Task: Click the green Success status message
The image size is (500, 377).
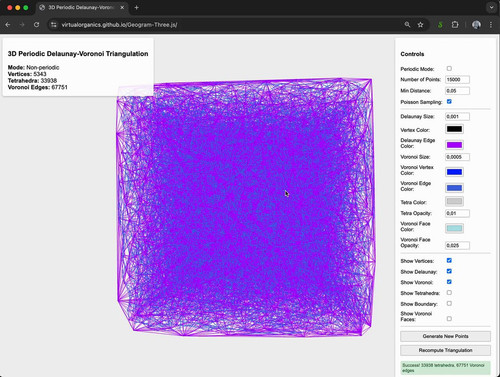Action: pyautogui.click(x=445, y=368)
